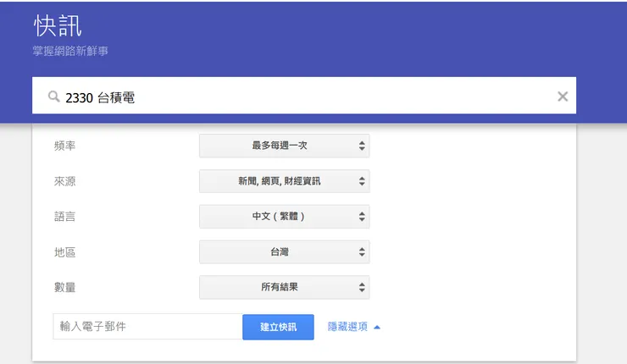The height and width of the screenshot is (364, 627).
Task: Click the 掌握網路新鮮事 subtitle text
Action: [x=70, y=51]
